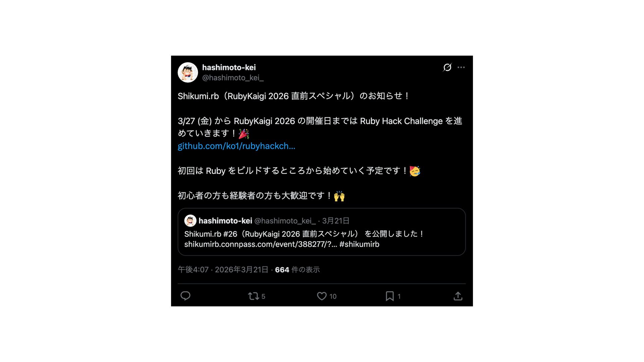Image resolution: width=644 pixels, height=362 pixels.
Task: Open the shikumirb.connpass.com event link text
Action: (261, 244)
